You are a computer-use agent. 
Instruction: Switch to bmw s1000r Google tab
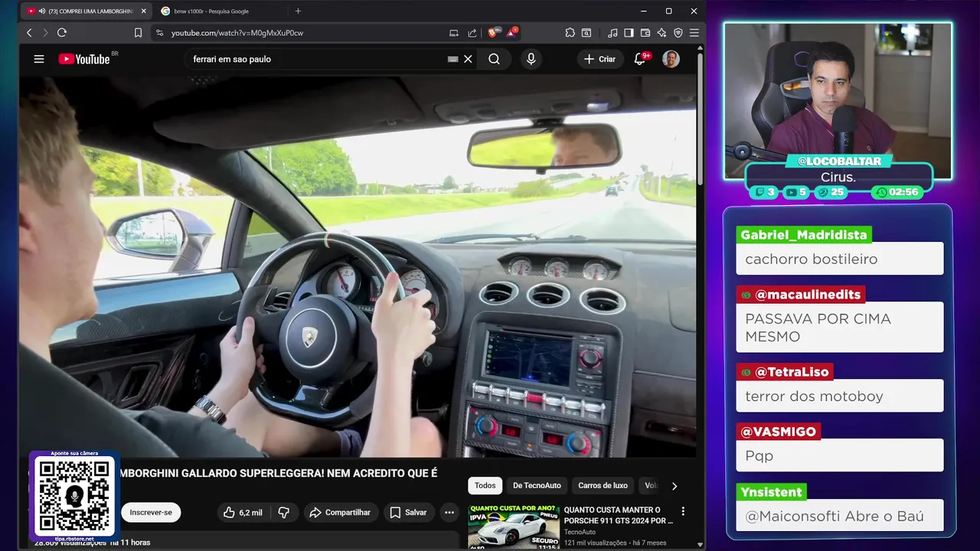218,11
